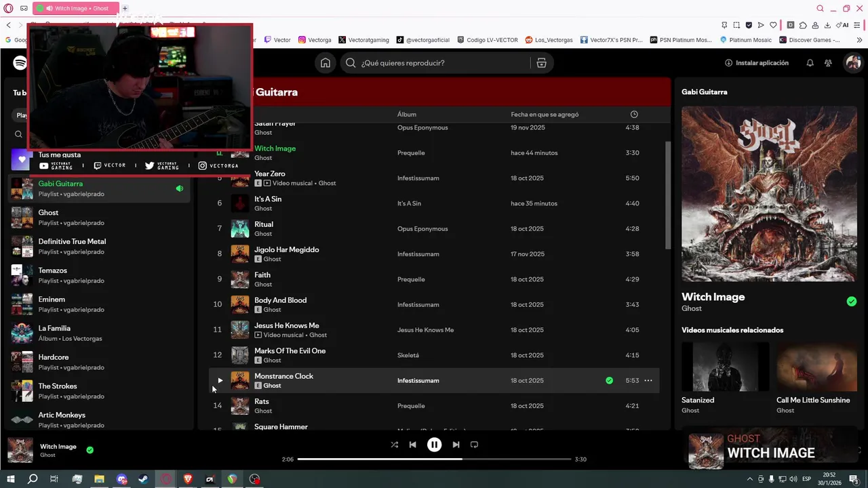Open Opera easy setup menu icon
Screen dimensions: 868x488
[x=859, y=25]
